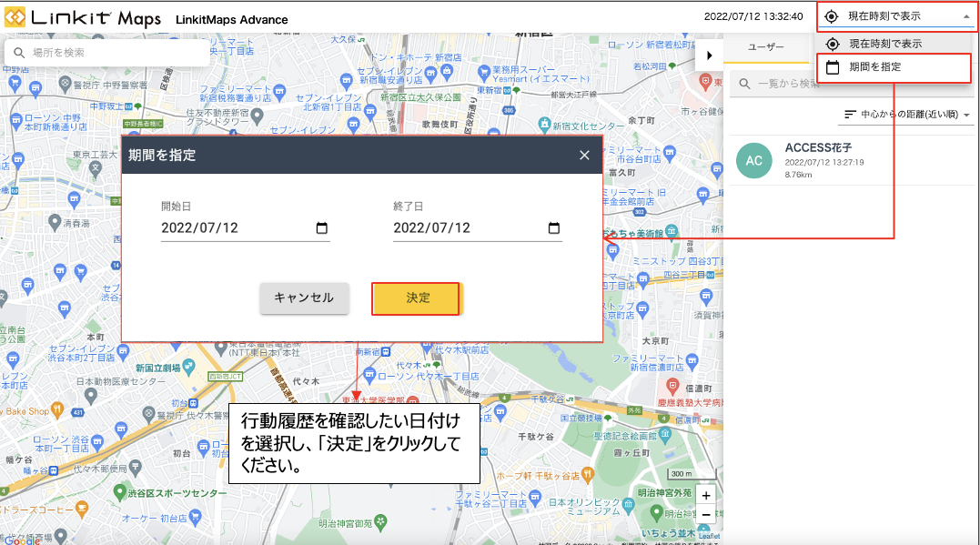Click the 渋谷区スポーツセンター map marker
The width and height of the screenshot is (980, 545).
pos(119,492)
